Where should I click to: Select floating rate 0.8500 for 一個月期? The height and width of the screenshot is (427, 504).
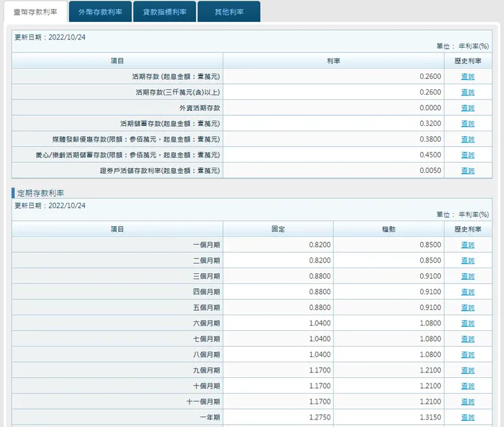click(430, 244)
